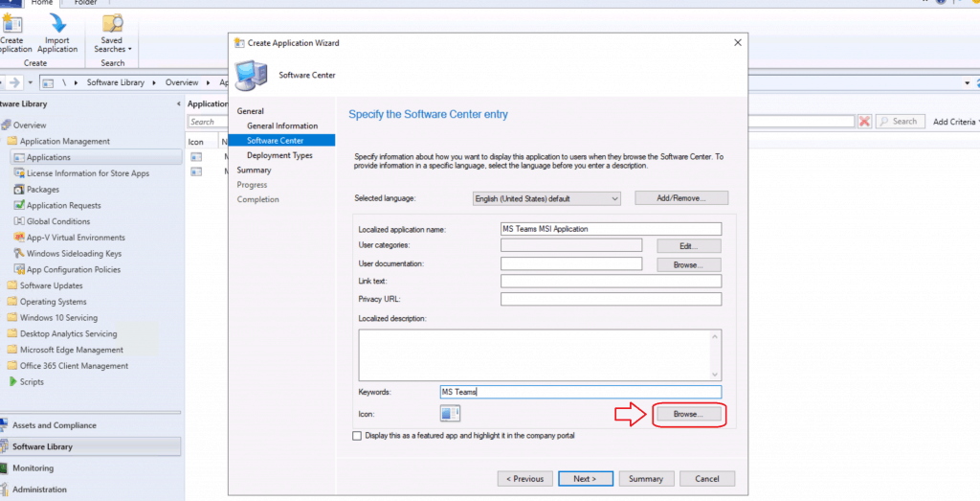980x501 pixels.
Task: Click the Next button
Action: click(x=586, y=478)
